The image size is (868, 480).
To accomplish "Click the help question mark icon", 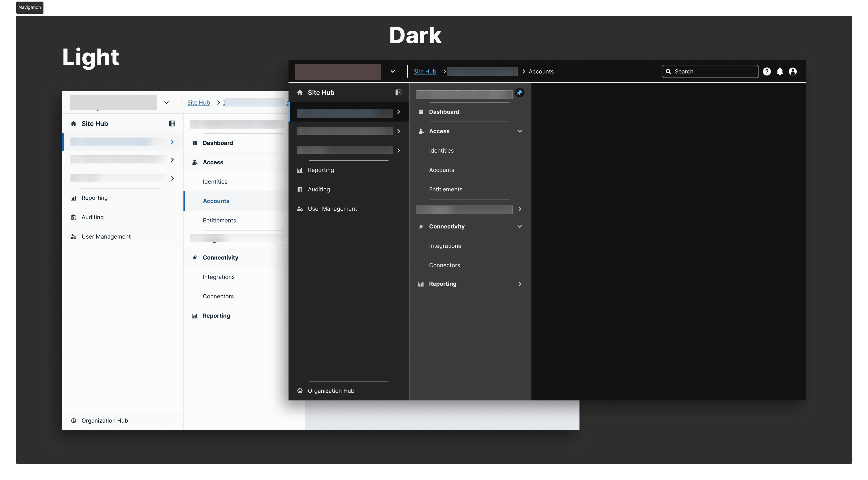I will pos(767,71).
